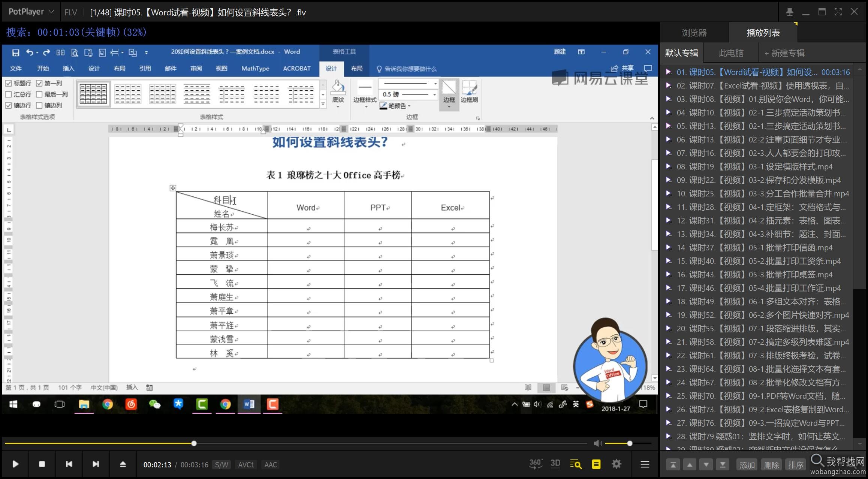Click the 新建专辑 tab

pos(784,53)
